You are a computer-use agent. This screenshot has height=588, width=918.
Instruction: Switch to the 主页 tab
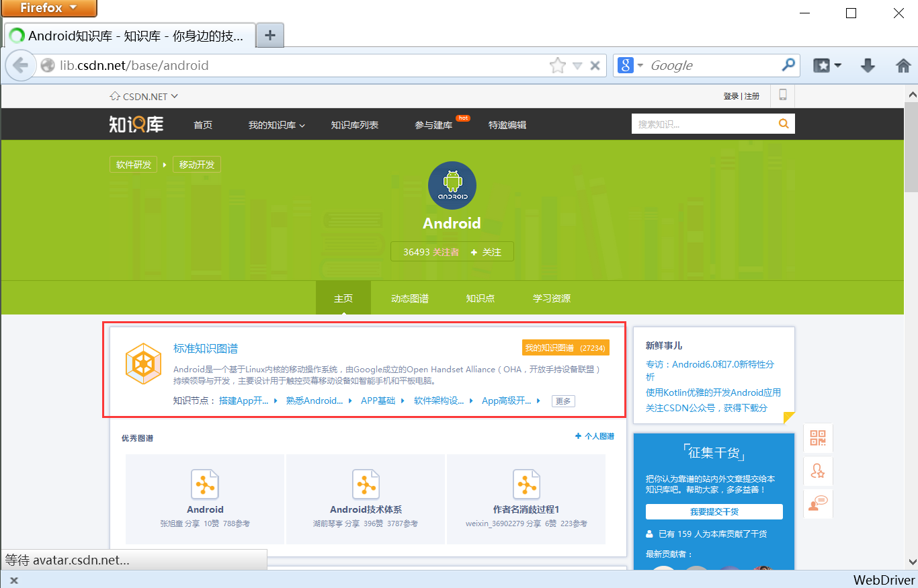click(x=343, y=298)
